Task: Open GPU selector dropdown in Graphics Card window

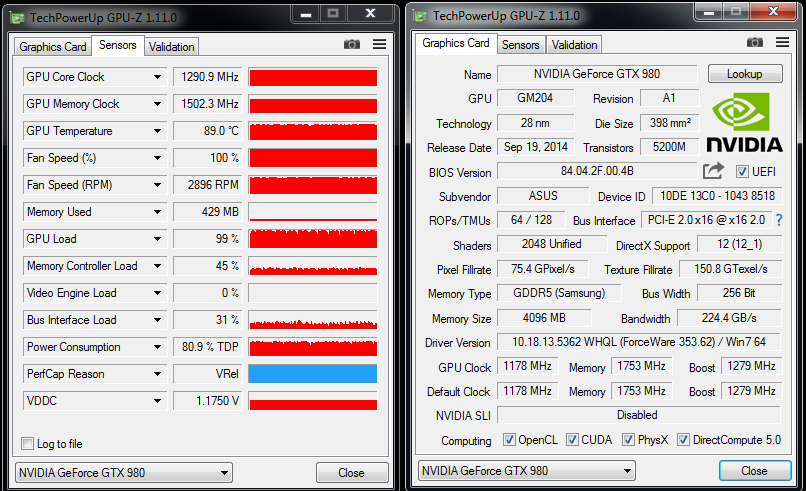Action: tap(527, 470)
